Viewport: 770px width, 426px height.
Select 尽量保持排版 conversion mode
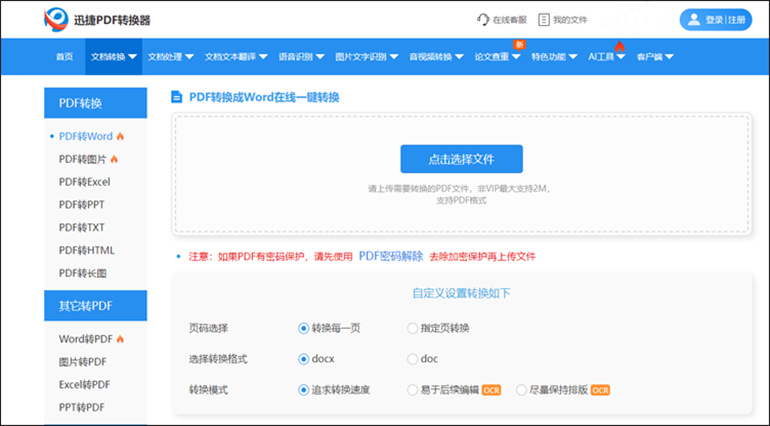521,390
